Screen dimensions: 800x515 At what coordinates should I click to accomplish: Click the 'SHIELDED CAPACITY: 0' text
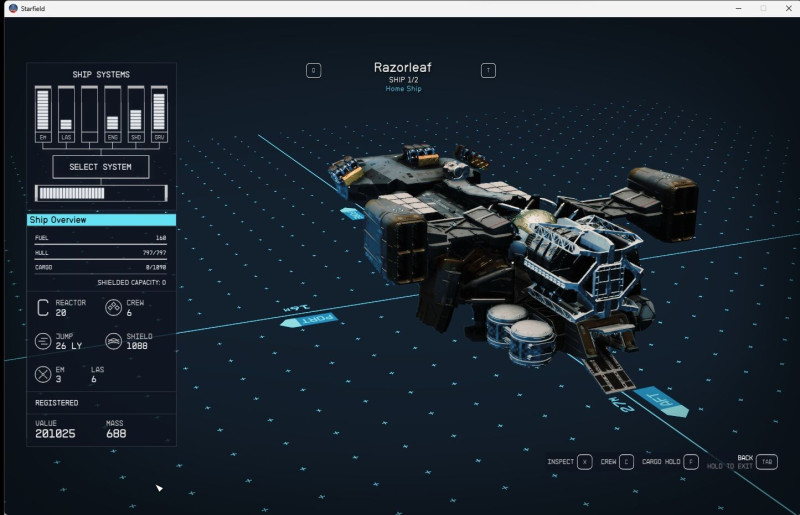click(x=132, y=282)
